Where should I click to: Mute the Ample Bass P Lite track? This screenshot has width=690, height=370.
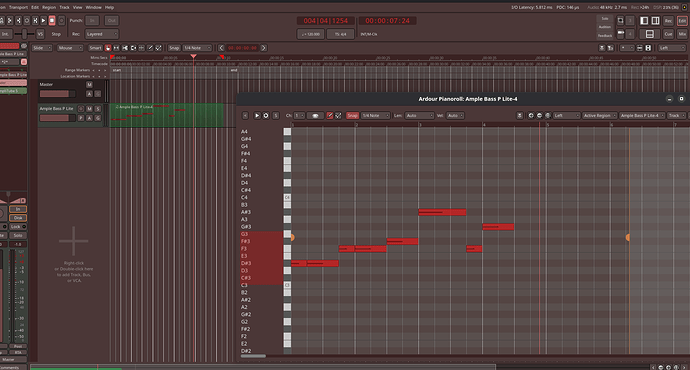(x=89, y=109)
